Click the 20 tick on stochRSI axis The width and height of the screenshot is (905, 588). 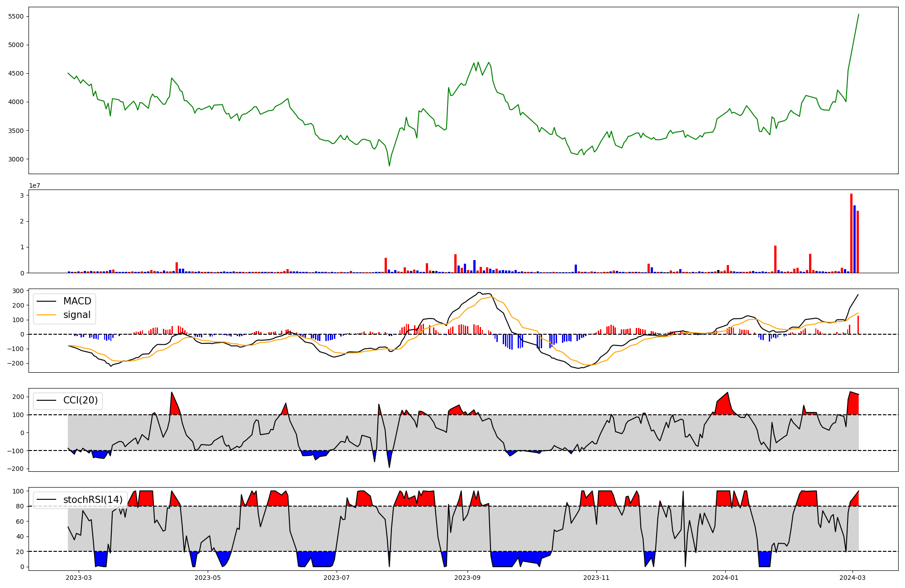(20, 552)
